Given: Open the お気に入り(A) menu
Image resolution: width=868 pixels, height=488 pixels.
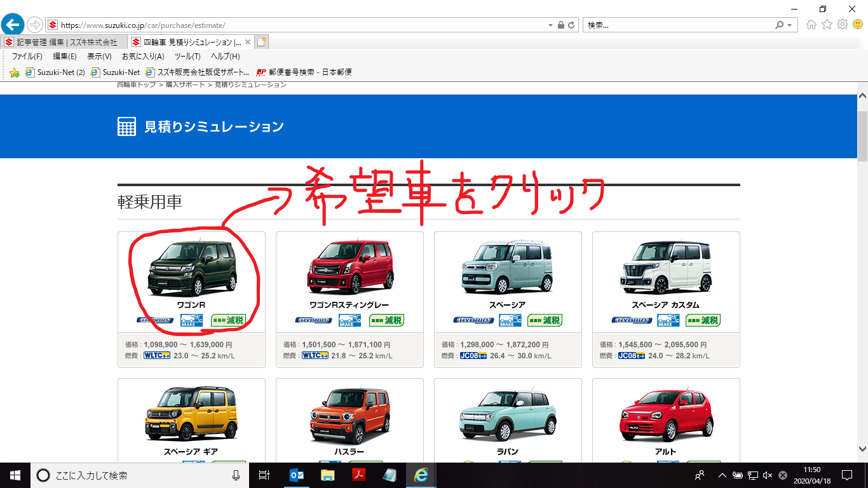Looking at the screenshot, I should [143, 57].
